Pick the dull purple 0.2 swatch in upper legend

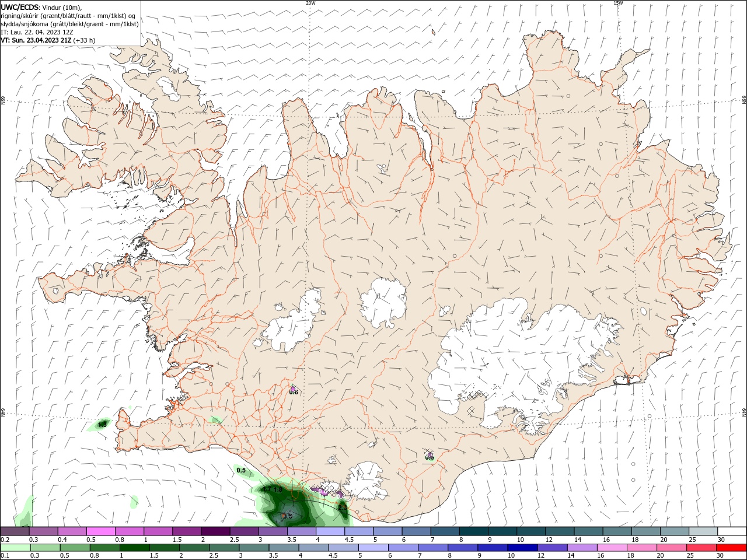(15, 531)
